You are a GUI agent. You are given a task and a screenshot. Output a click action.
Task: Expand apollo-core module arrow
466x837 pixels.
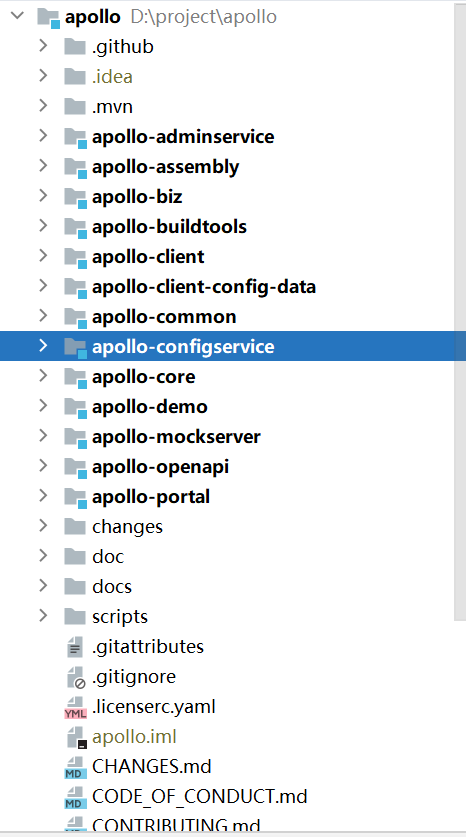(x=43, y=376)
